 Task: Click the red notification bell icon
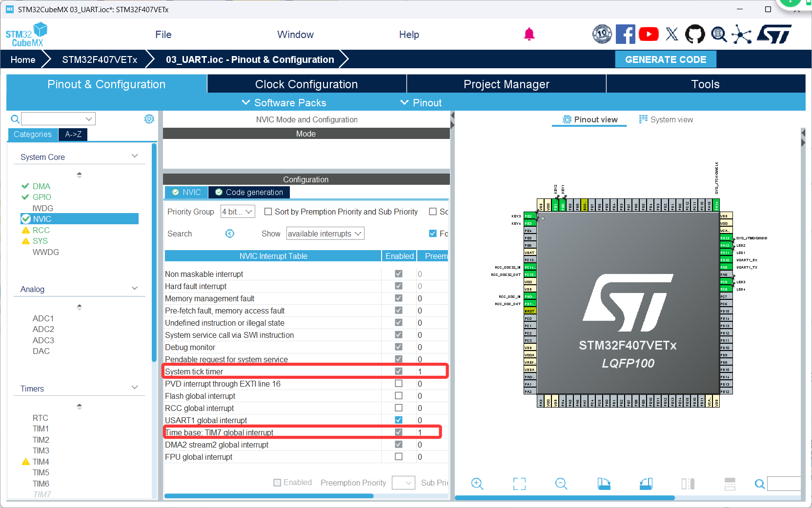click(529, 34)
